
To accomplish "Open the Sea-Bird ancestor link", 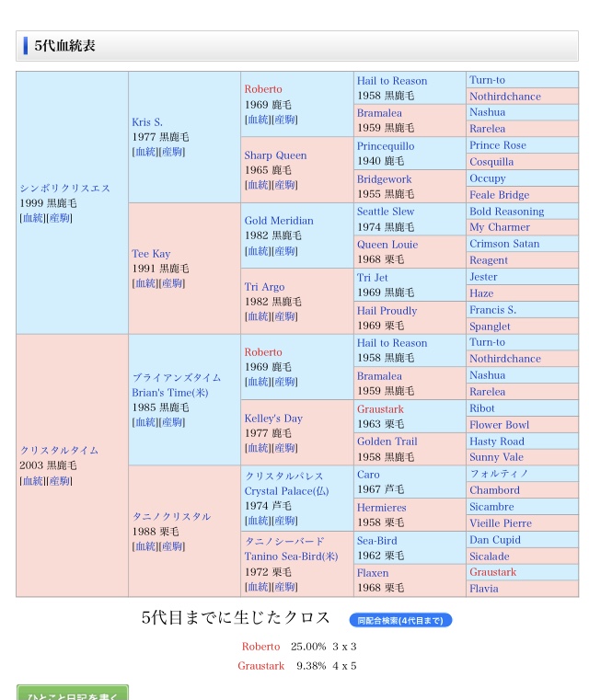I will 376,540.
